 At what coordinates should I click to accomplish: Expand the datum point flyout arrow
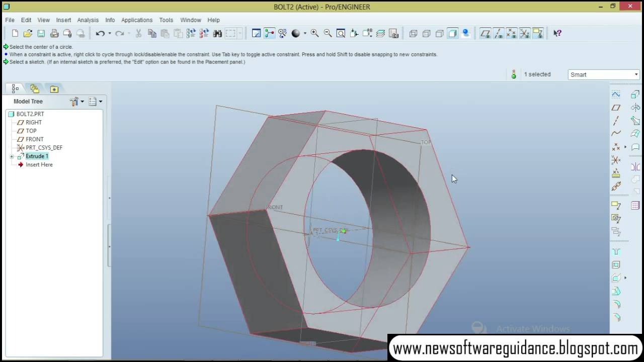click(625, 147)
